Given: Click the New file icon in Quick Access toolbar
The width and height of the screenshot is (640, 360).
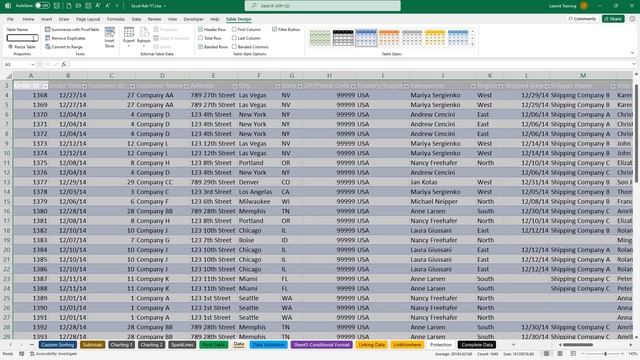Looking at the screenshot, I should pyautogui.click(x=68, y=6).
